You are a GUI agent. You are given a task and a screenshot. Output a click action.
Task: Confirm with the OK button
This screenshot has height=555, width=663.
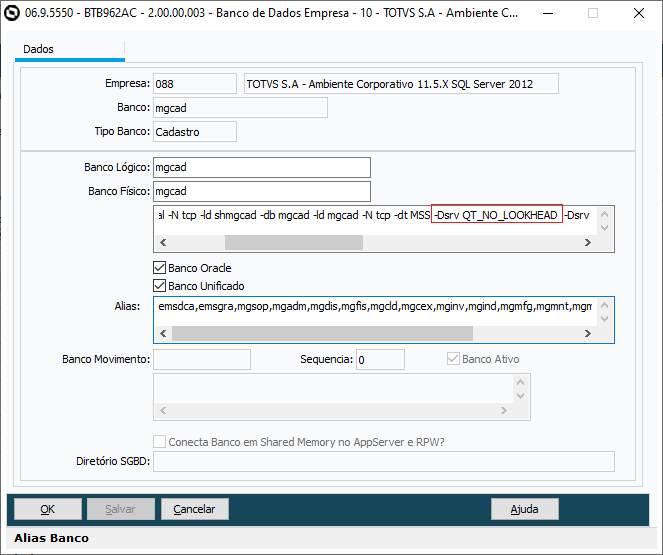(x=48, y=509)
